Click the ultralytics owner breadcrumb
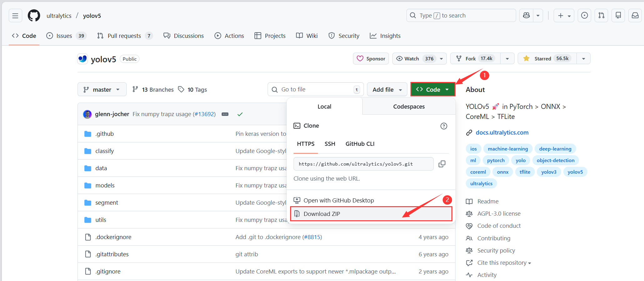This screenshot has width=644, height=281. coord(59,16)
